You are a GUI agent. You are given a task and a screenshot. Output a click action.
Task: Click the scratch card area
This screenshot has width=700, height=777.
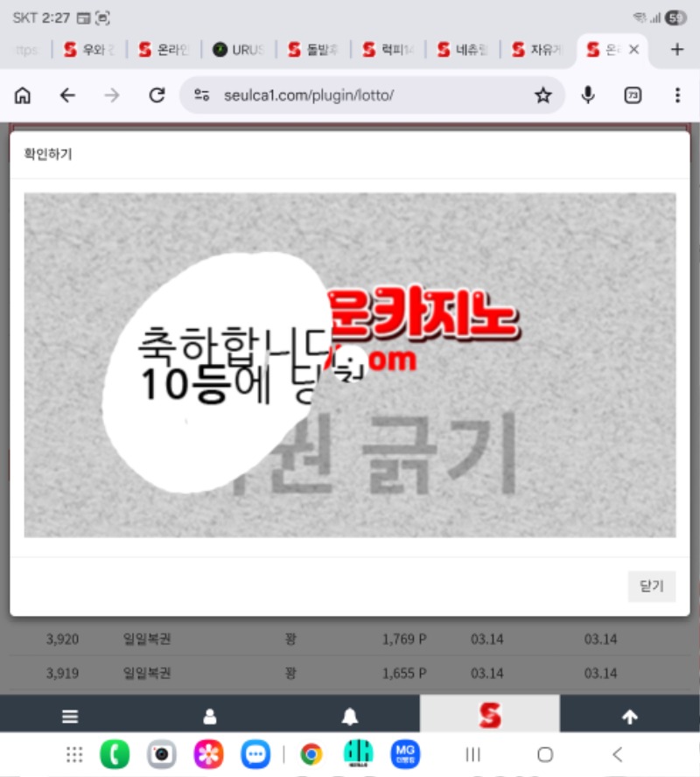tap(350, 365)
